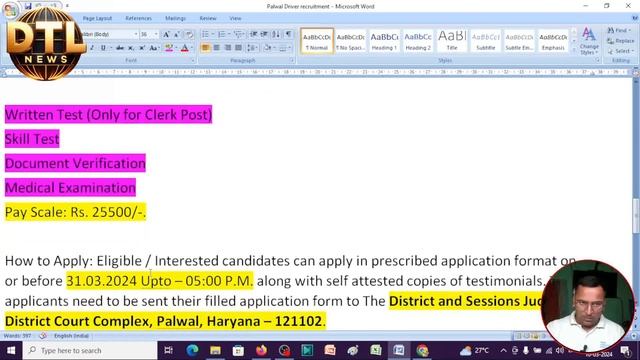
Task: Open the underline style dropdown arrow
Action: [x=110, y=48]
